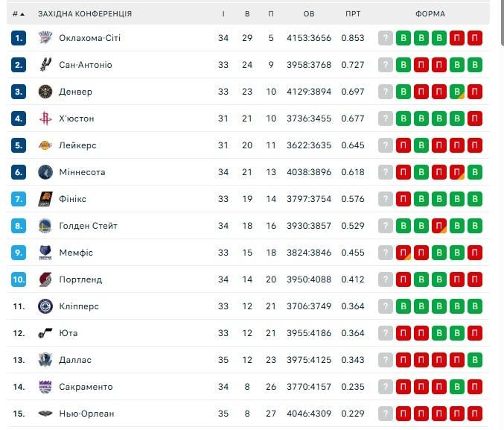Screen dimensions: 504x430
Task: Click the rank 1 position badge
Action: (x=19, y=38)
